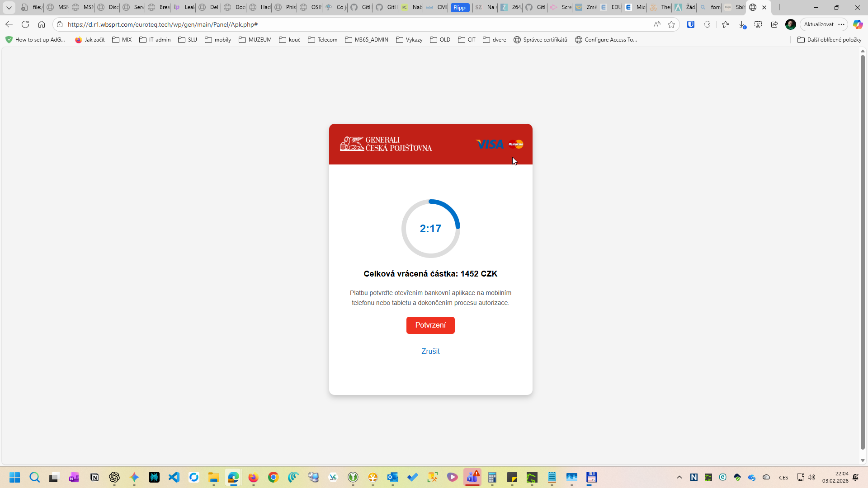
Task: Open Microsoft Teams from the taskbar
Action: (x=472, y=477)
